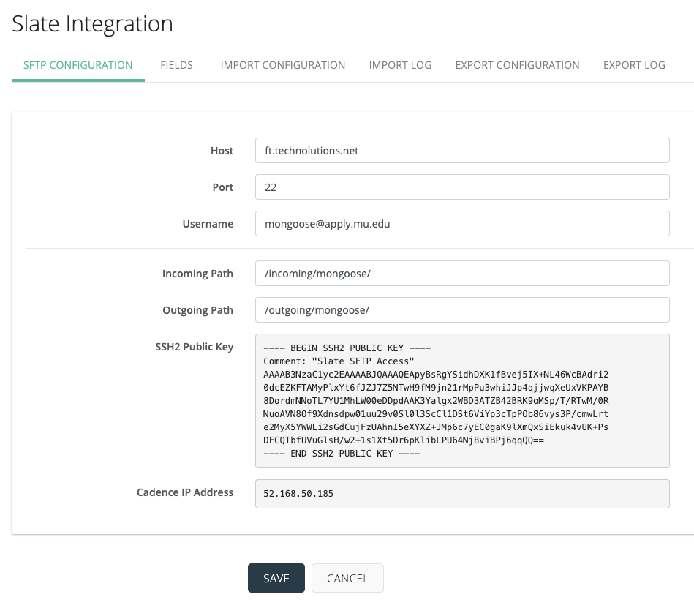View the Import Log tab
Viewport: 694px width, 616px height.
[400, 65]
